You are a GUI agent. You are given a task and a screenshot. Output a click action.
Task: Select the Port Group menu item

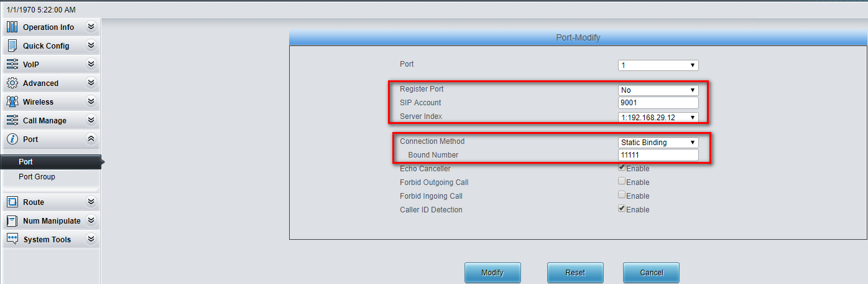pyautogui.click(x=37, y=177)
